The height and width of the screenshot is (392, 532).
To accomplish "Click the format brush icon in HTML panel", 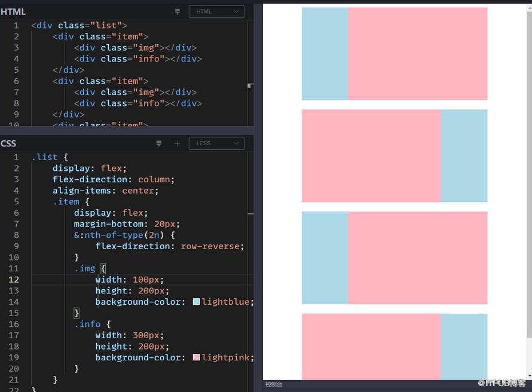I will 177,11.
